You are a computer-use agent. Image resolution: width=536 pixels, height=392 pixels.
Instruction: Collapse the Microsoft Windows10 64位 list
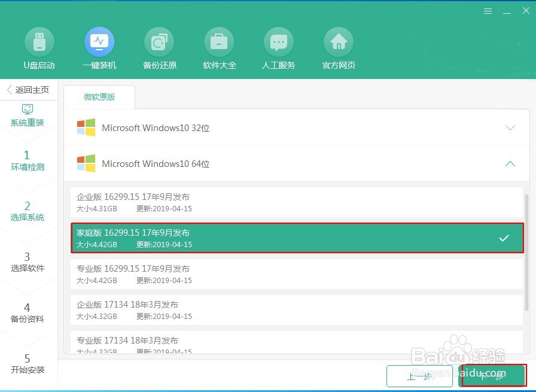[x=510, y=163]
